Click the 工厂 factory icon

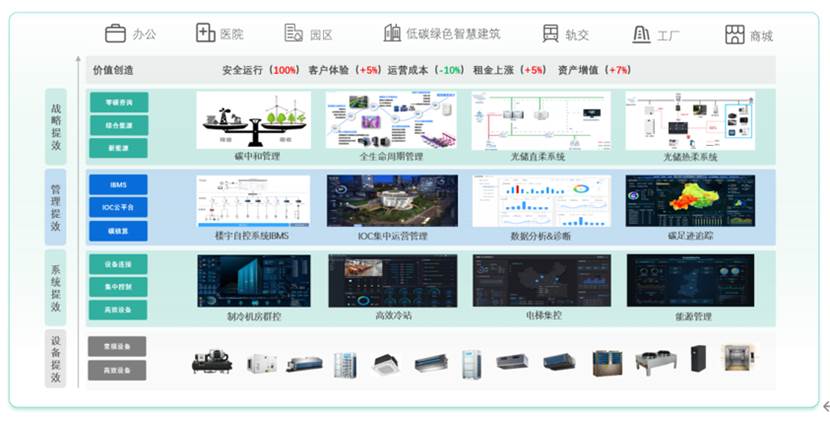point(642,34)
